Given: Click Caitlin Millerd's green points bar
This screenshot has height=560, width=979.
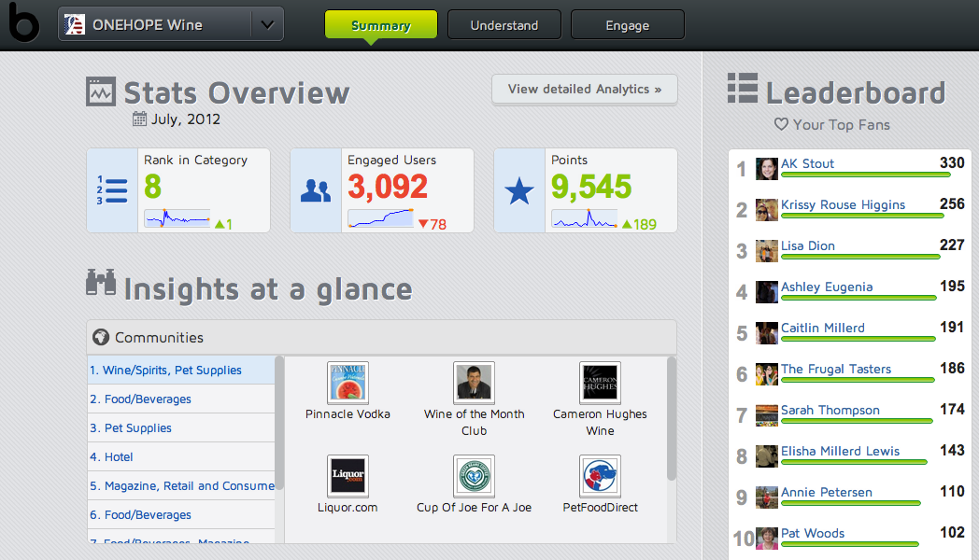Looking at the screenshot, I should pyautogui.click(x=858, y=339).
